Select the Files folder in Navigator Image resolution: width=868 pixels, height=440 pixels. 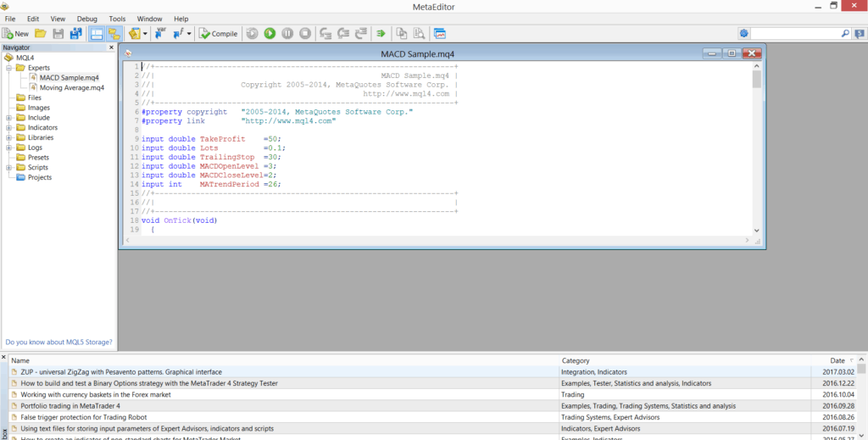[x=34, y=97]
